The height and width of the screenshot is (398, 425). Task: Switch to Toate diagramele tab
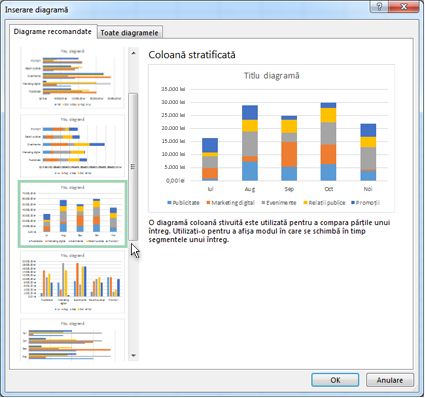[130, 33]
